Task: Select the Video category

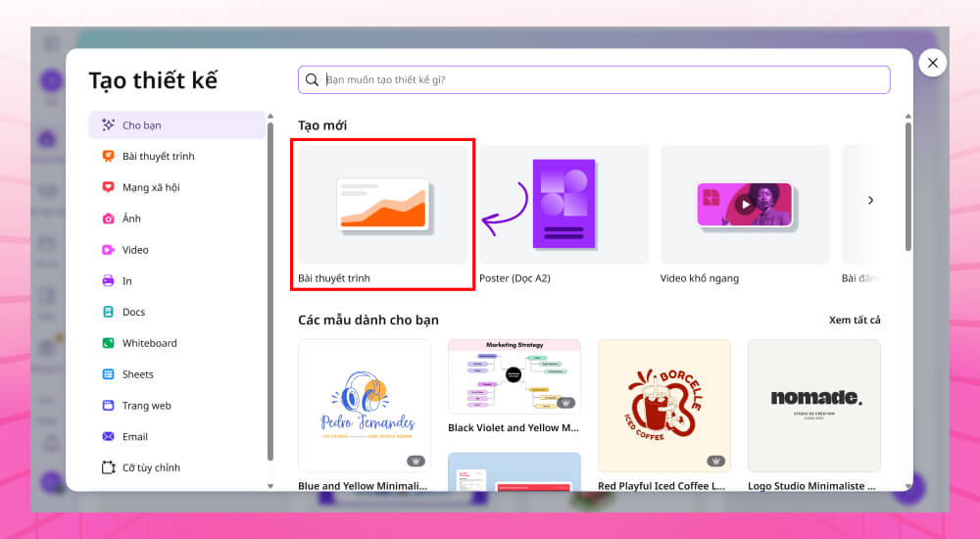Action: 176,250
